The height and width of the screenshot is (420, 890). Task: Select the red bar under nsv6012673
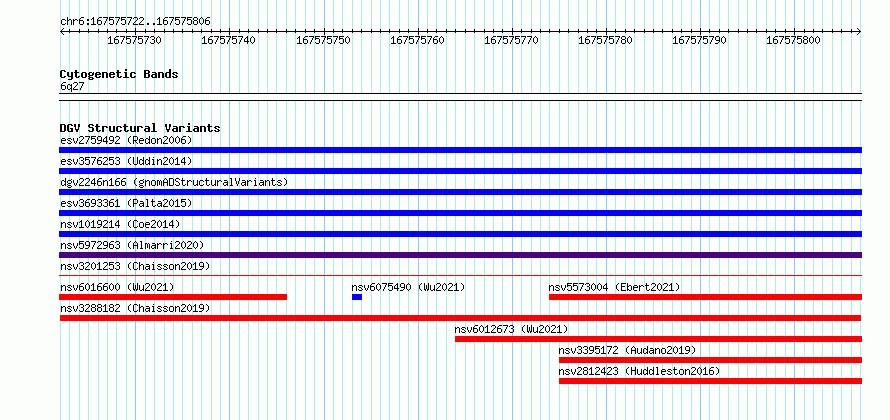click(658, 339)
